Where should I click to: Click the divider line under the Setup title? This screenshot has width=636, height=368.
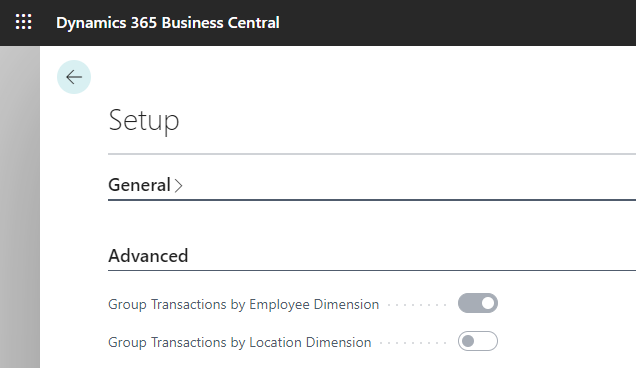point(372,154)
